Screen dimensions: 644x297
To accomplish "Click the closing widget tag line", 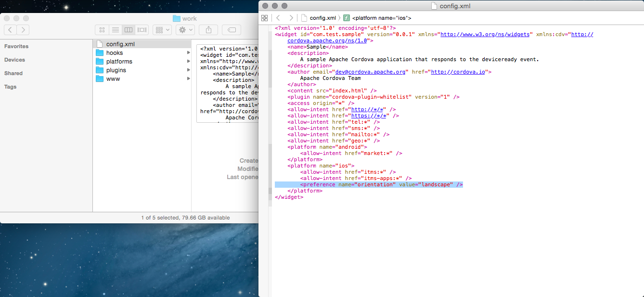I will (289, 197).
